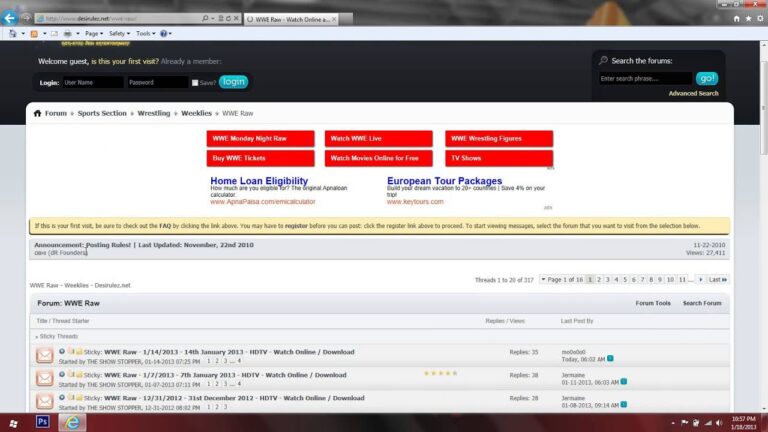Open Photoshop from the taskbar
The height and width of the screenshot is (432, 768).
(43, 422)
